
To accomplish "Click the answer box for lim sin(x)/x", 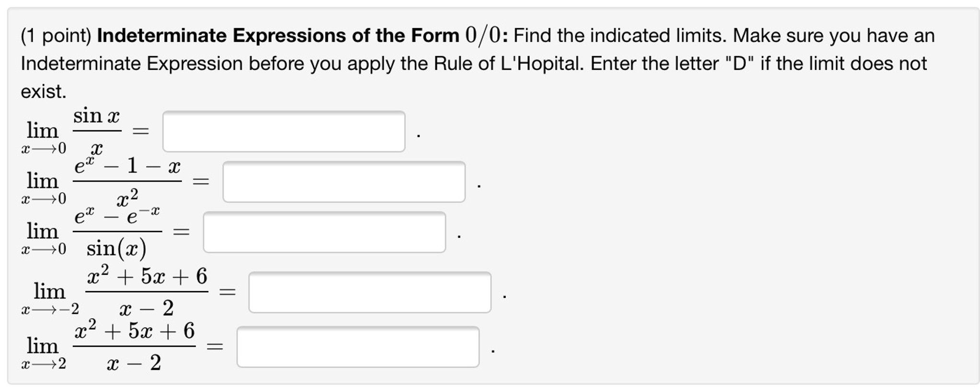I will click(284, 130).
